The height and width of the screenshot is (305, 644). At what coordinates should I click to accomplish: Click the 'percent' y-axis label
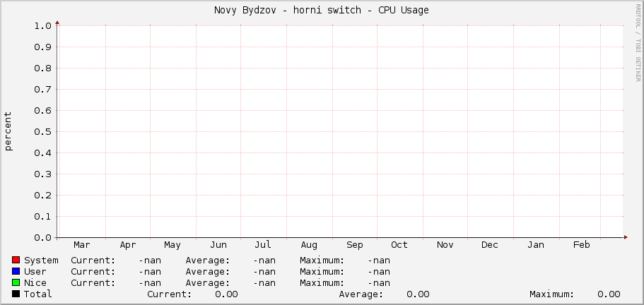pyautogui.click(x=8, y=131)
